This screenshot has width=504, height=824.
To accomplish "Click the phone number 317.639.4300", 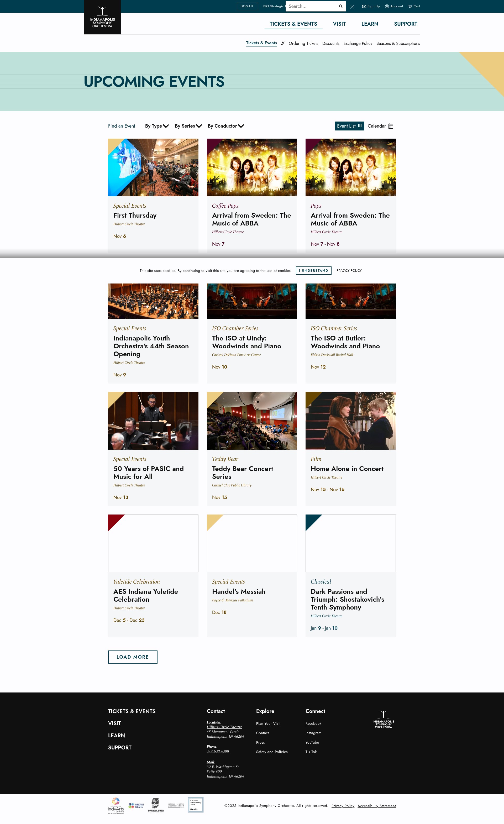I will pos(218,751).
